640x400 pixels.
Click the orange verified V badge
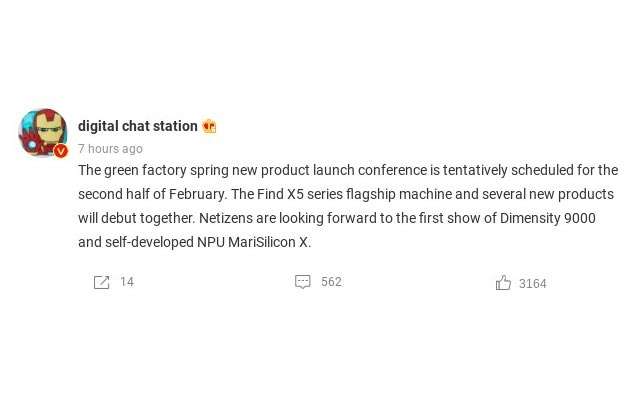pyautogui.click(x=61, y=151)
